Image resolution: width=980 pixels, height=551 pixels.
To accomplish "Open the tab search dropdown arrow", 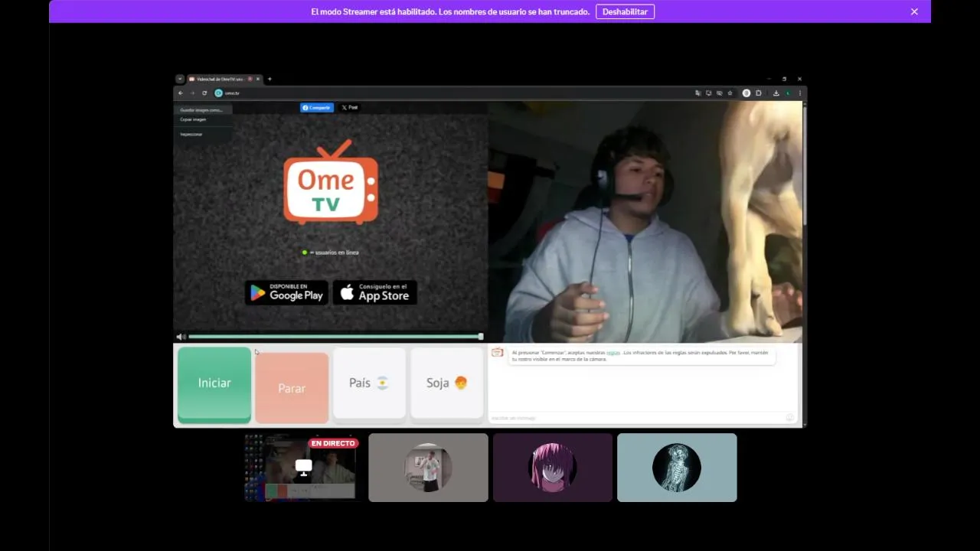I will 180,79.
